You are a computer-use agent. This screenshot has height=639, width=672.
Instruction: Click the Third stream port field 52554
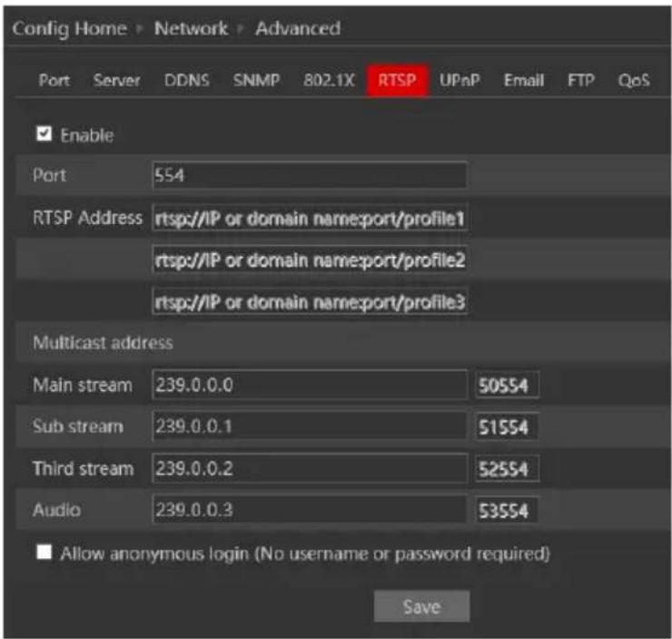[507, 469]
